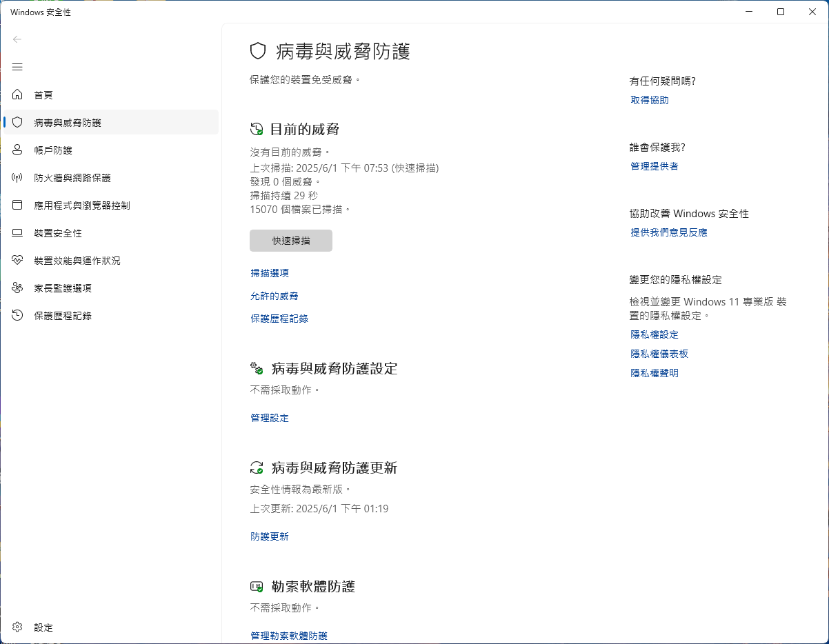The width and height of the screenshot is (829, 644).
Task: Maximize the Windows 安全性 window
Action: (781, 12)
